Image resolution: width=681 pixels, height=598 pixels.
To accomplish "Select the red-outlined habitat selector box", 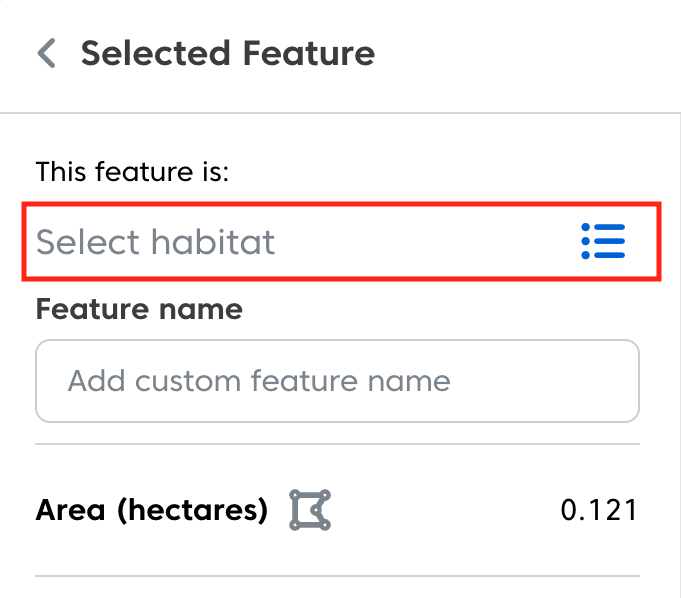I will coord(341,241).
